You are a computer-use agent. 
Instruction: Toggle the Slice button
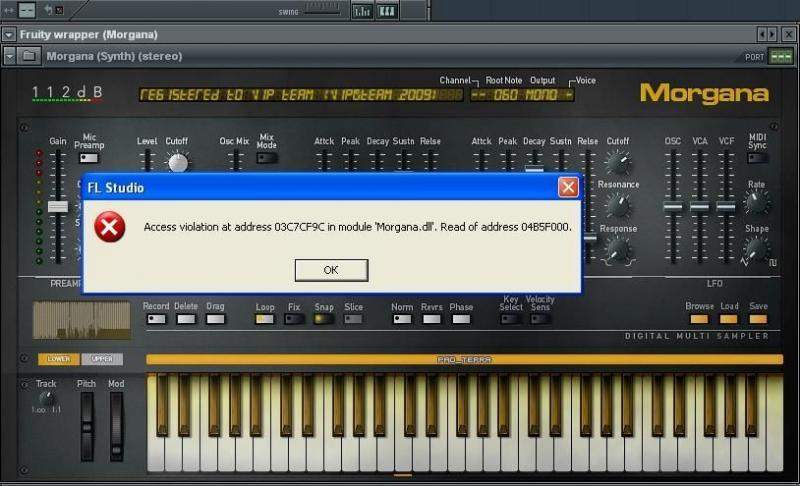pyautogui.click(x=353, y=319)
